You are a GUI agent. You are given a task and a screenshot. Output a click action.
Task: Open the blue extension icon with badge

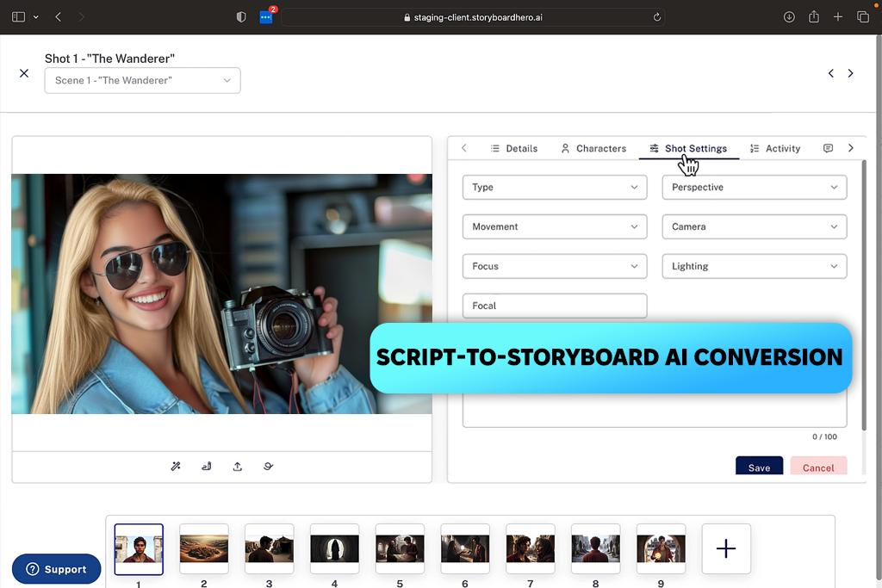coord(266,17)
